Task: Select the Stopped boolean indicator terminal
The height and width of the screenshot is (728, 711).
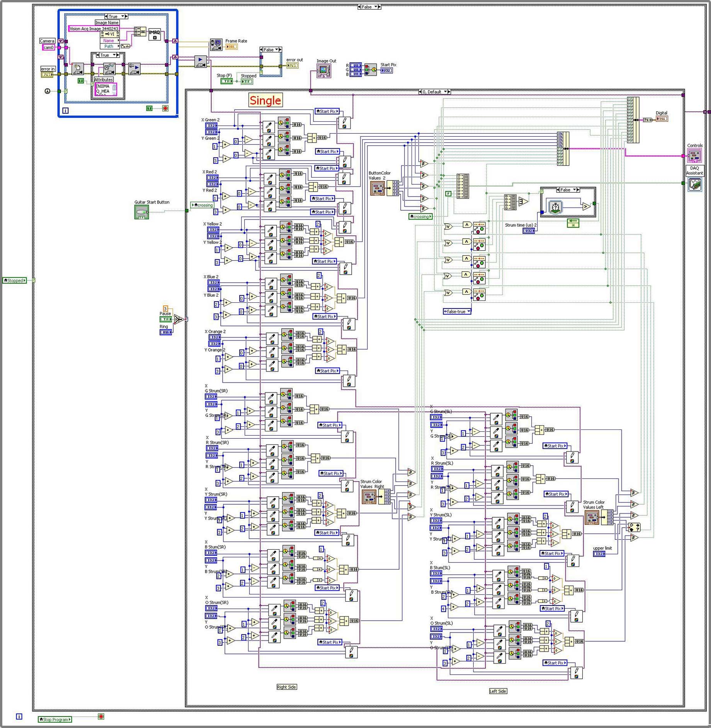Action: pos(247,81)
